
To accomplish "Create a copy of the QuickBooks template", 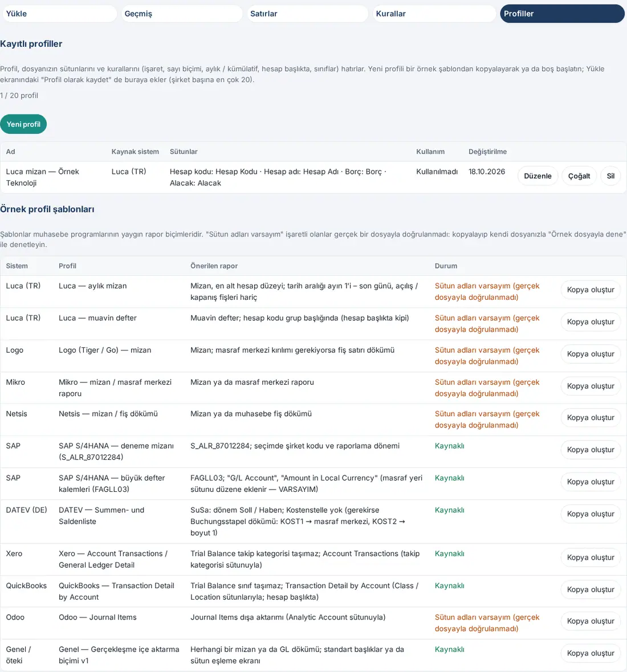I will (x=591, y=590).
